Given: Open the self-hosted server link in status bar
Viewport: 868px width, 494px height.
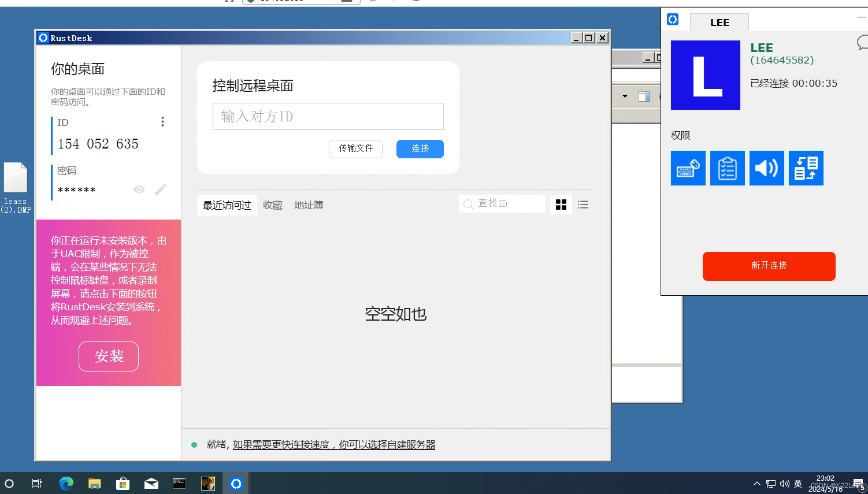Looking at the screenshot, I should click(x=334, y=444).
